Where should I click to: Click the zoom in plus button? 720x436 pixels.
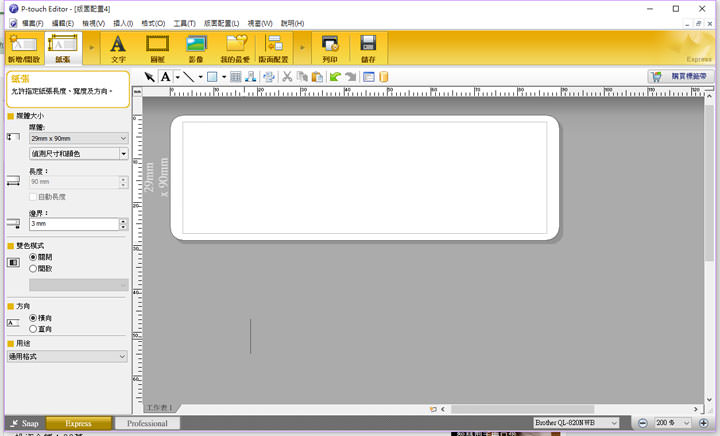pos(703,423)
